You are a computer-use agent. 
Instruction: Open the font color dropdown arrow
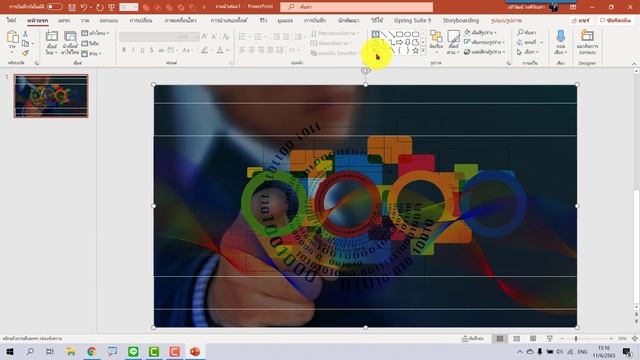(x=227, y=50)
